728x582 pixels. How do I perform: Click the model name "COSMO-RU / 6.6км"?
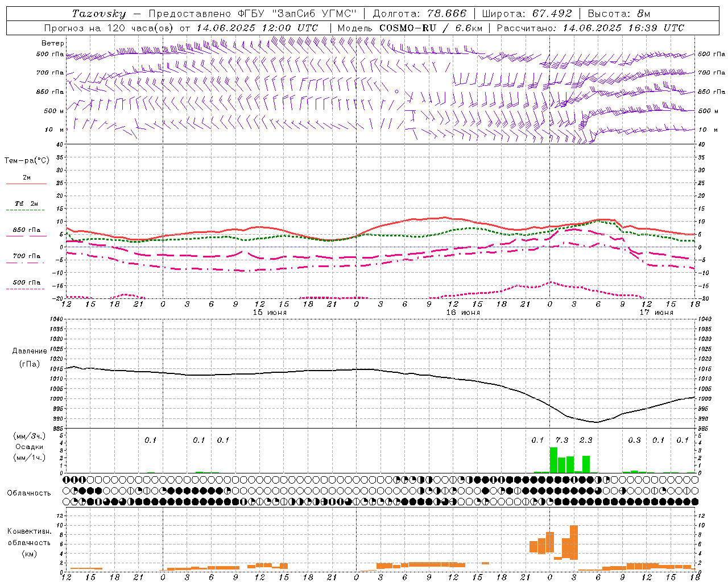point(431,28)
